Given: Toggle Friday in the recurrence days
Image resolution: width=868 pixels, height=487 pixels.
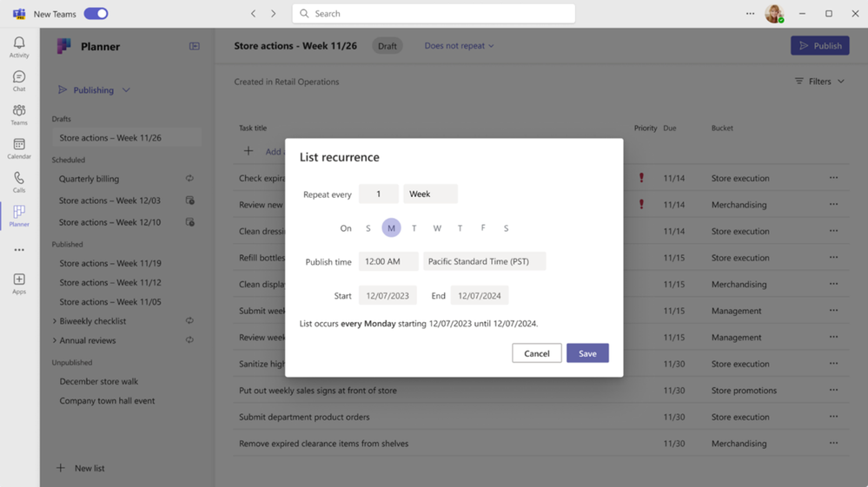Looking at the screenshot, I should (483, 227).
